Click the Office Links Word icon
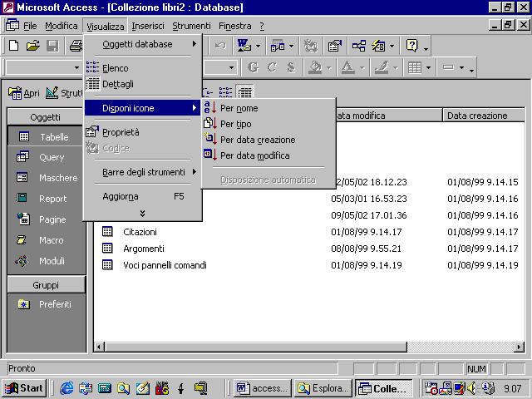Viewport: 532px width, 399px height. point(244,46)
